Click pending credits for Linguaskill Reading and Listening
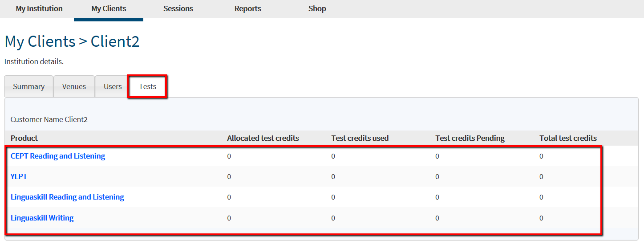The width and height of the screenshot is (644, 245). click(437, 197)
